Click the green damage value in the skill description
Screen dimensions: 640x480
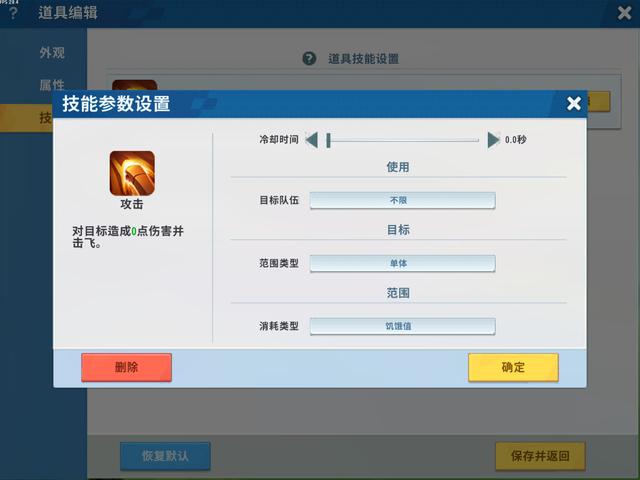coord(134,231)
